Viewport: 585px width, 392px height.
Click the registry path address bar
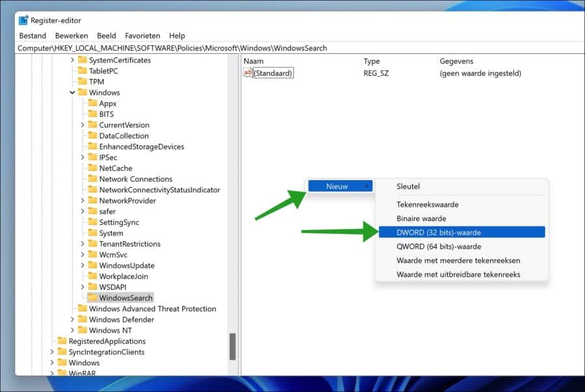coord(300,48)
